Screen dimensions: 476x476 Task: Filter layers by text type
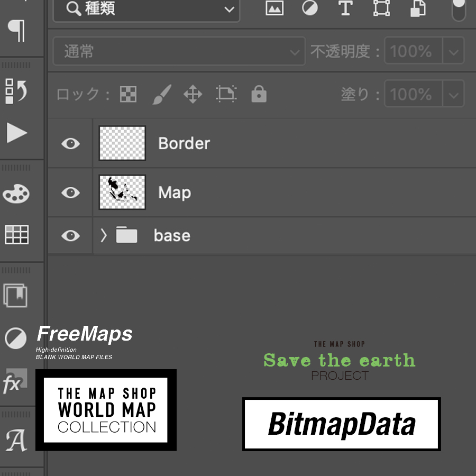tap(345, 8)
